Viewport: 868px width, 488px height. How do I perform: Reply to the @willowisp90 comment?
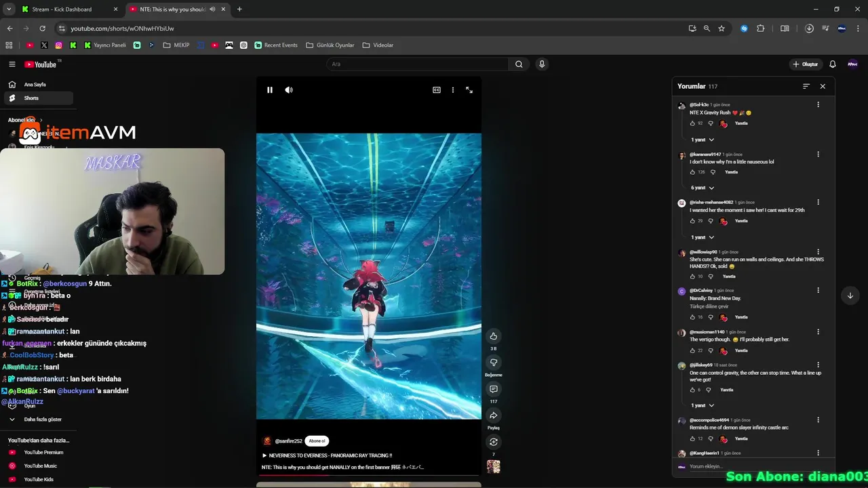click(729, 277)
